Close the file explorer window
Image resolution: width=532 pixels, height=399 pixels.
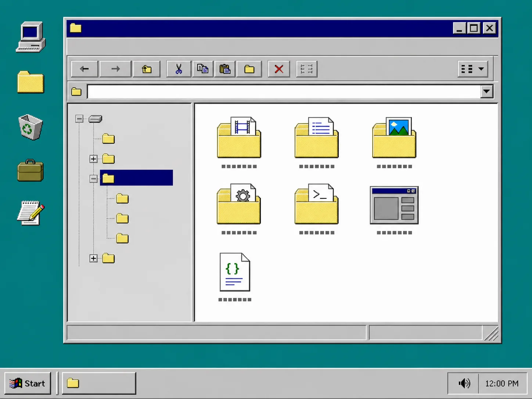pos(489,28)
